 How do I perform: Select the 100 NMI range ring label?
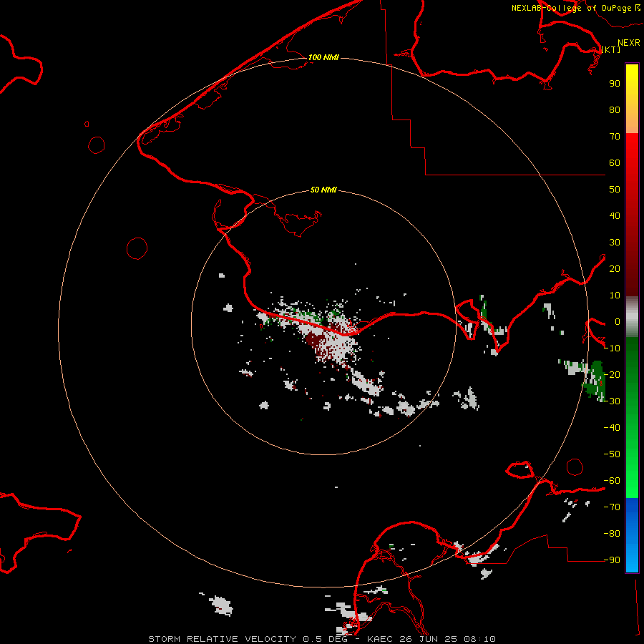coord(323,57)
